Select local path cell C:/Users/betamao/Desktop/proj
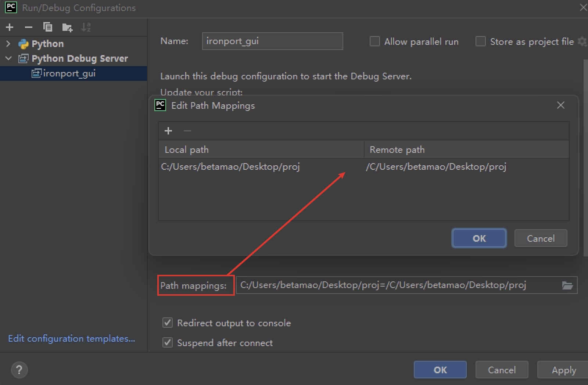 pos(261,167)
